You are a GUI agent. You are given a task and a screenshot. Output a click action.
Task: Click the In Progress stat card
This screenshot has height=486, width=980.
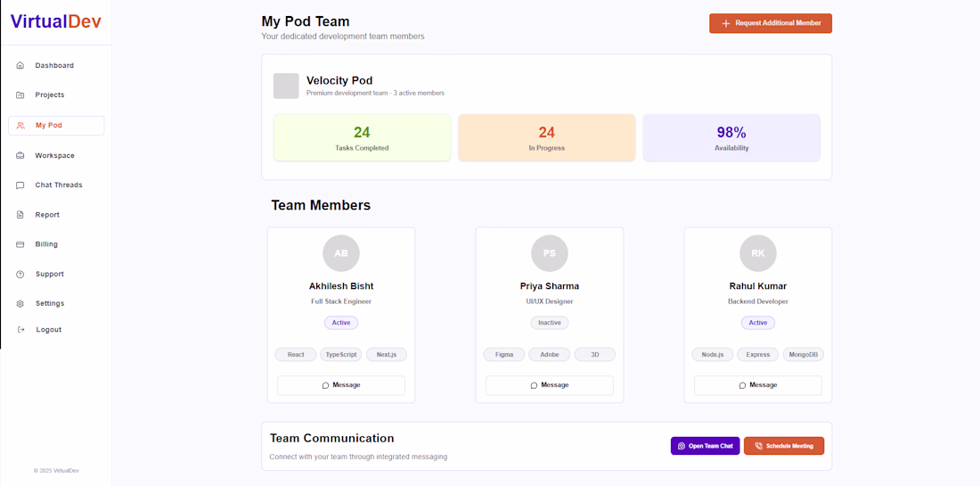click(x=547, y=137)
